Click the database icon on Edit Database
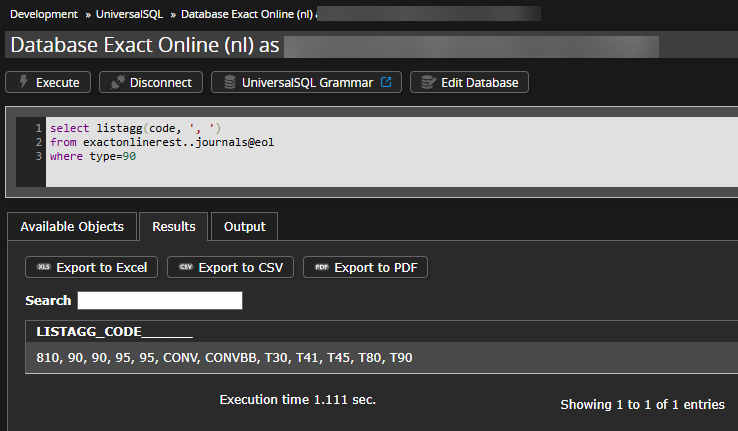738x431 pixels. [428, 83]
